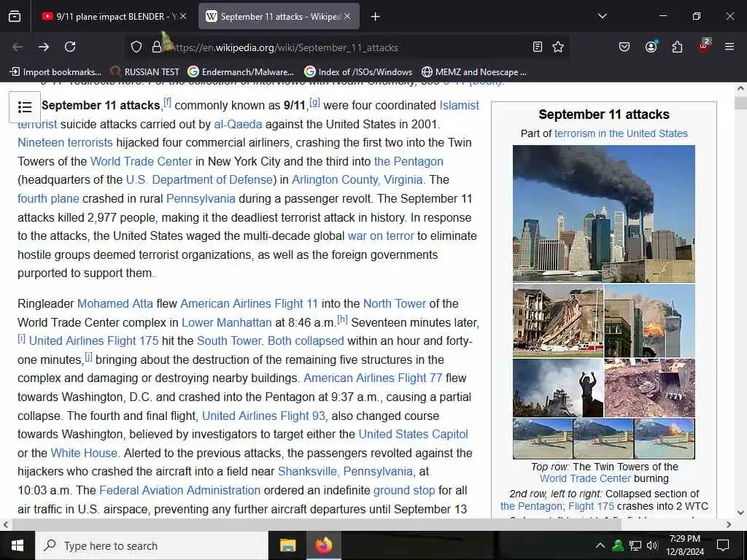747x560 pixels.
Task: Open the Pocket save icon
Action: click(624, 47)
